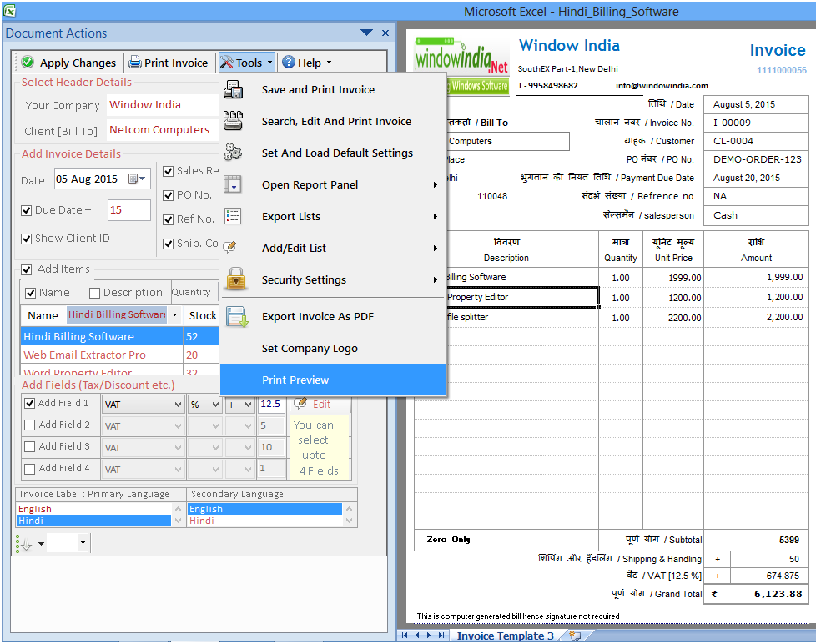The width and height of the screenshot is (816, 644).
Task: Click the toolbar options icon below language lists
Action: point(24,544)
